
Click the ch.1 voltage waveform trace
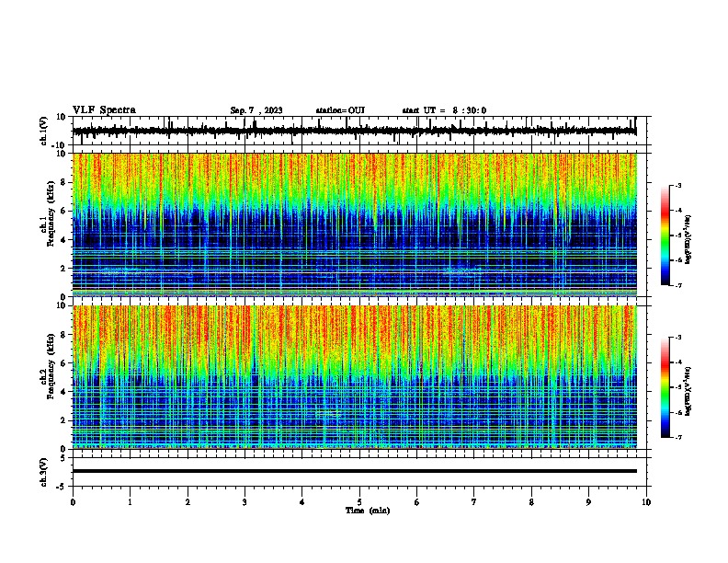(355, 131)
